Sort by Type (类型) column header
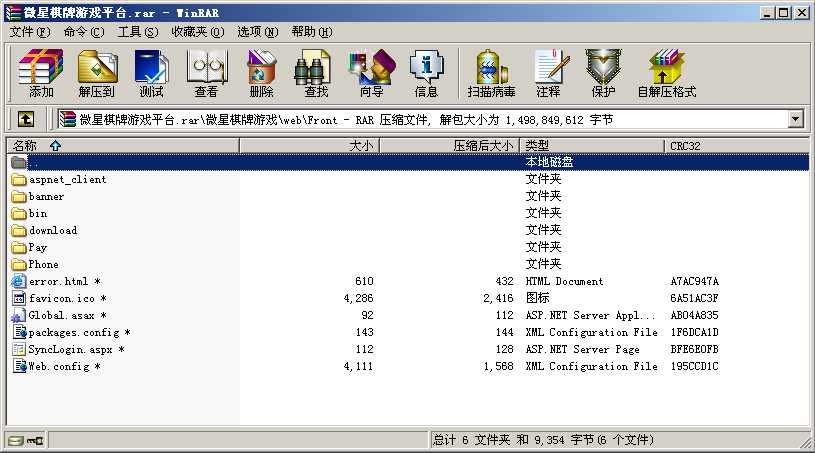 click(593, 146)
